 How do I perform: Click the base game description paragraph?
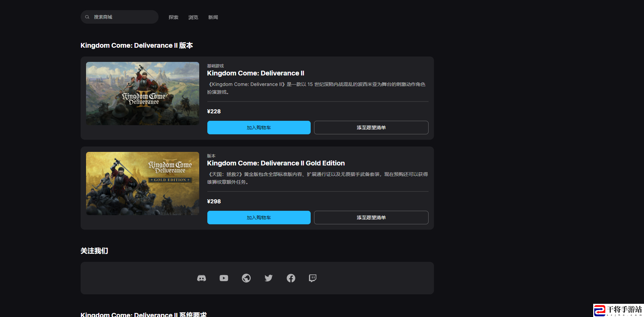click(x=316, y=88)
